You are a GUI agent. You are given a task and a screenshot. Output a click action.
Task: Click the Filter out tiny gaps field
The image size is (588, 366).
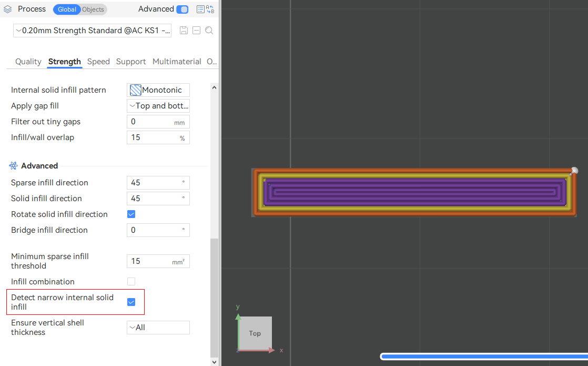158,122
